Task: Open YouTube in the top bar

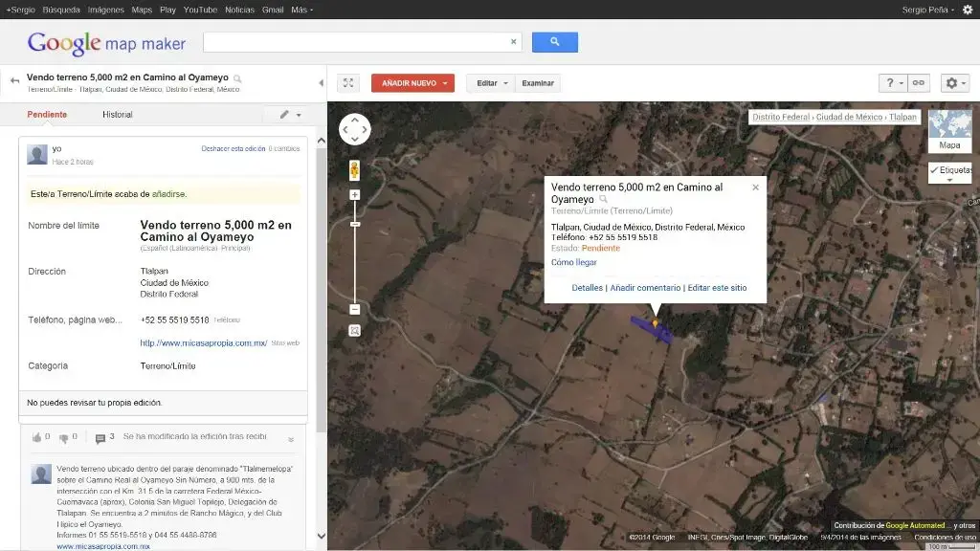Action: click(x=200, y=10)
